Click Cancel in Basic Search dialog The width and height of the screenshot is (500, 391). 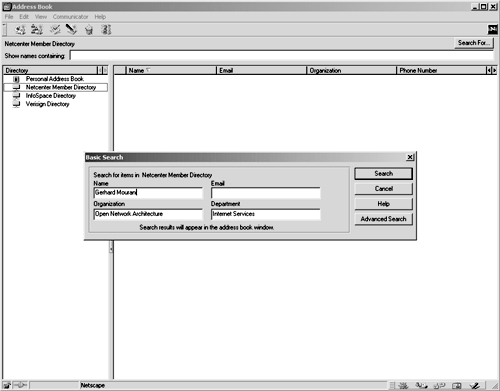coord(383,189)
